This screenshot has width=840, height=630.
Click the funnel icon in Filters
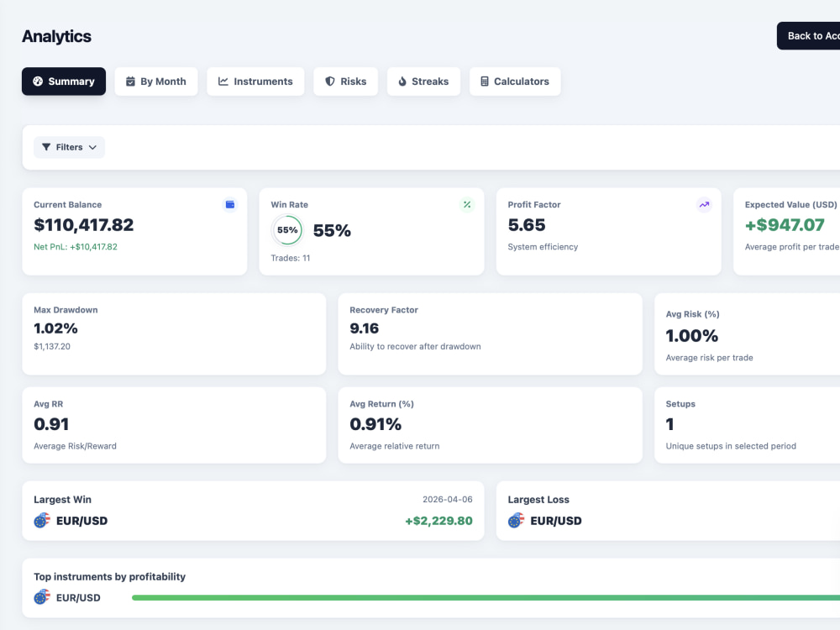coord(46,147)
